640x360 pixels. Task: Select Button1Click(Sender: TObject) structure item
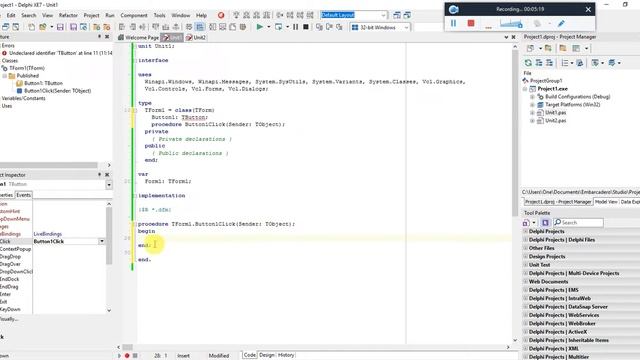[x=58, y=91]
